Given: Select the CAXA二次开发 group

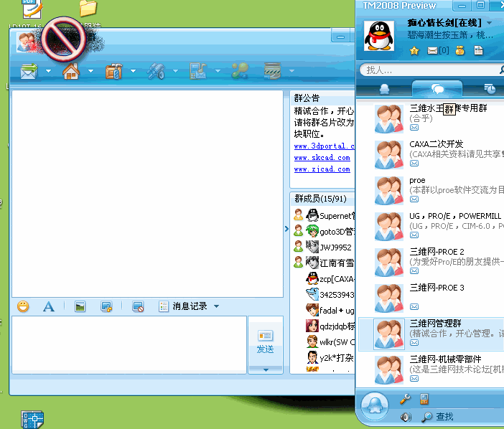Looking at the screenshot, I should (431, 154).
